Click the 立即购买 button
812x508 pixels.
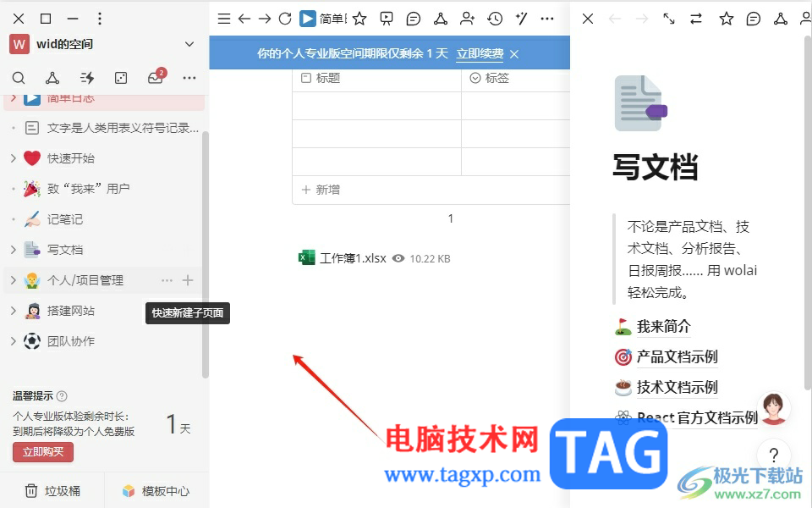click(x=43, y=452)
